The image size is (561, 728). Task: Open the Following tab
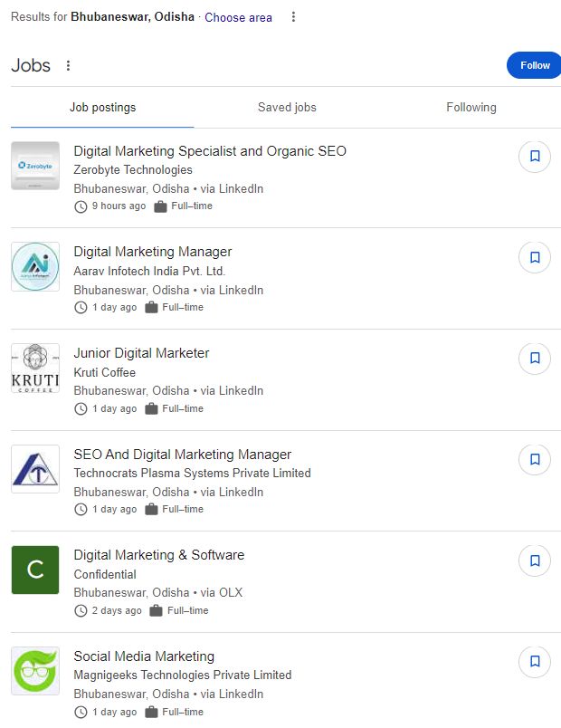pos(471,107)
